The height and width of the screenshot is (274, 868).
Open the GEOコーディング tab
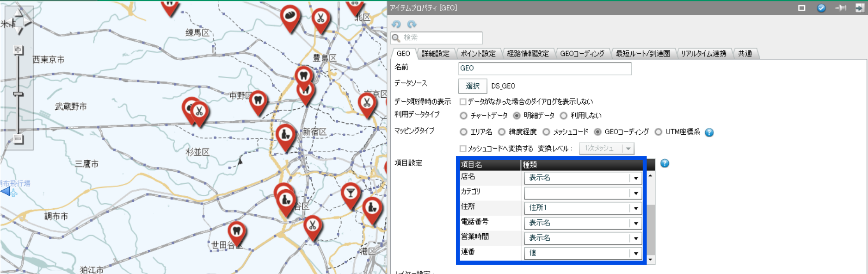click(582, 54)
